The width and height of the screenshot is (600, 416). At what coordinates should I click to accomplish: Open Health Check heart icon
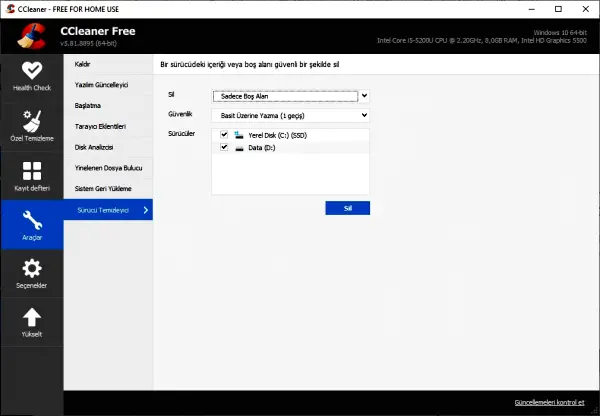tap(31, 71)
